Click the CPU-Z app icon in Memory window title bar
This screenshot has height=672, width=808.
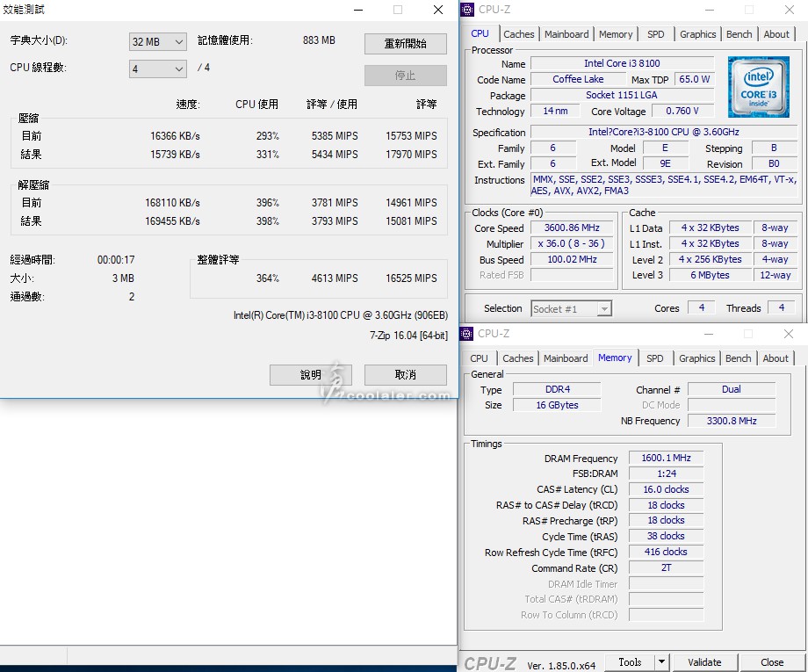466,334
